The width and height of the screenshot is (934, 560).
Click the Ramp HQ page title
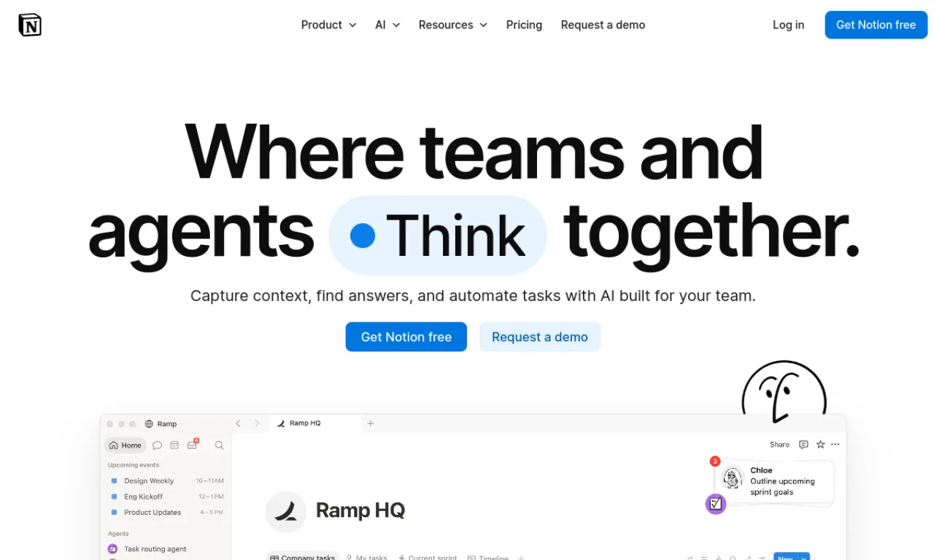tap(360, 510)
